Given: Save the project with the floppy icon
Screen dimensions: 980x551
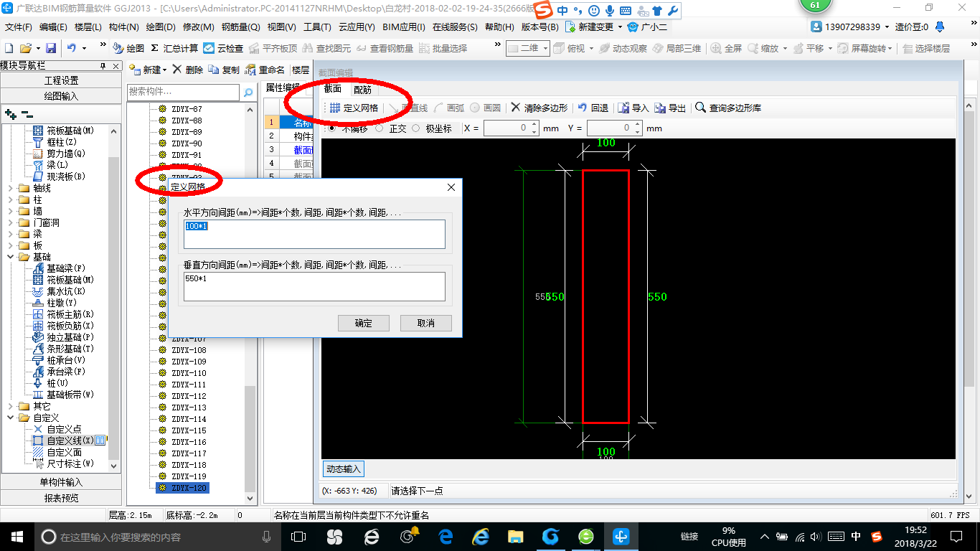Looking at the screenshot, I should click(x=51, y=48).
